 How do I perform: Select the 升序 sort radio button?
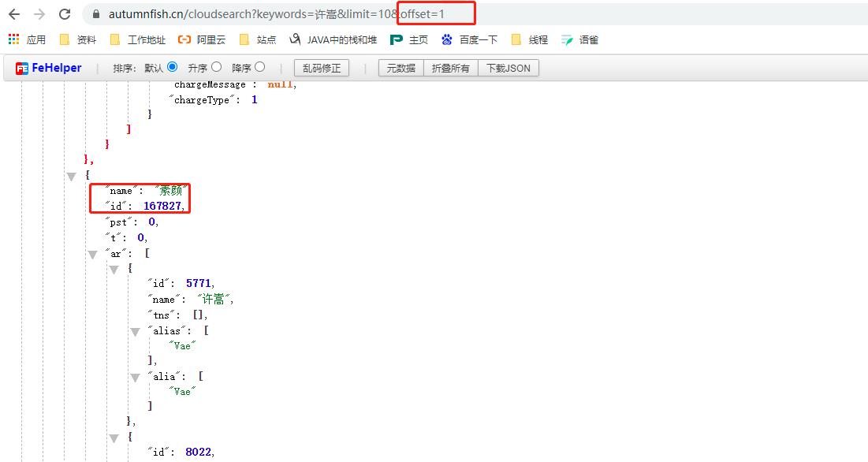pyautogui.click(x=217, y=67)
